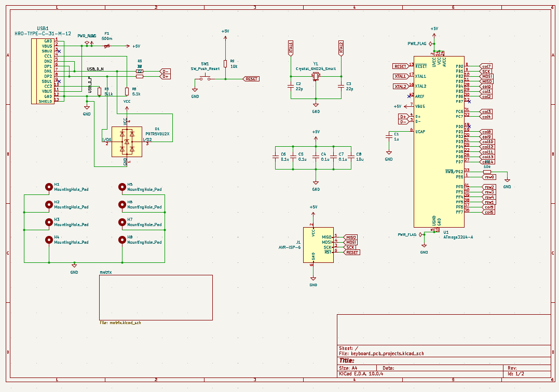This screenshot has height=392, width=559.
Task: Click the RESET label next to SW1 switch
Action: coord(251,79)
